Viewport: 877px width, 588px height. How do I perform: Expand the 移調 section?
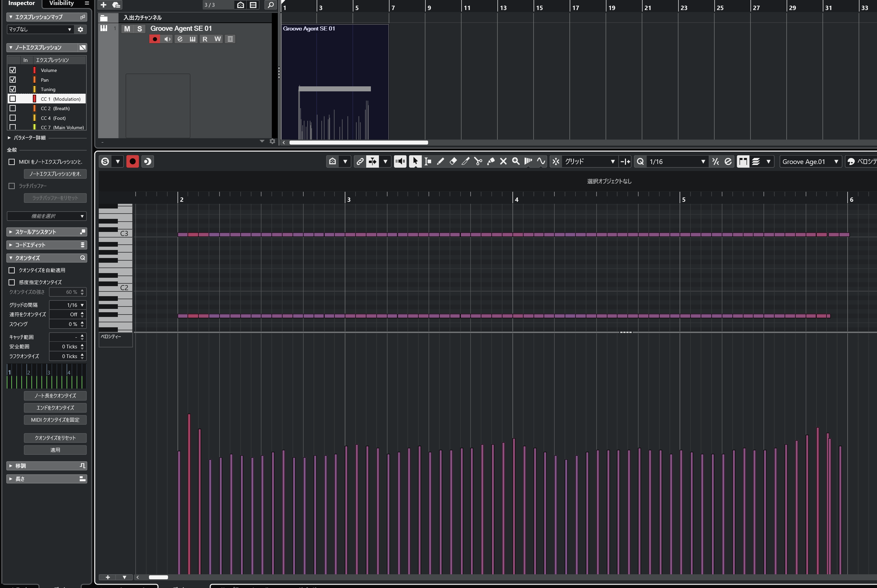pos(47,466)
